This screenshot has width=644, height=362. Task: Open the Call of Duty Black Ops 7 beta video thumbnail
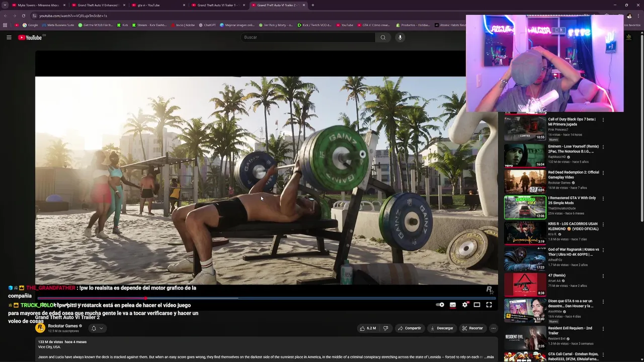[x=525, y=129]
